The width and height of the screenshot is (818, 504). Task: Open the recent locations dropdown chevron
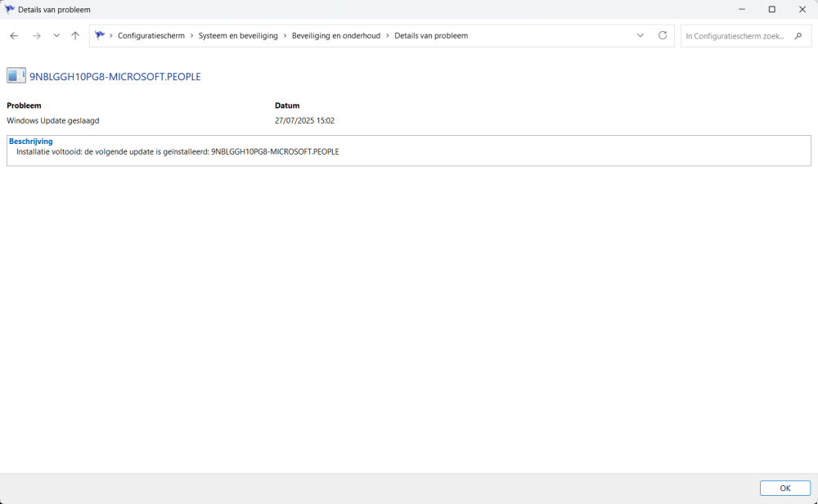click(56, 36)
